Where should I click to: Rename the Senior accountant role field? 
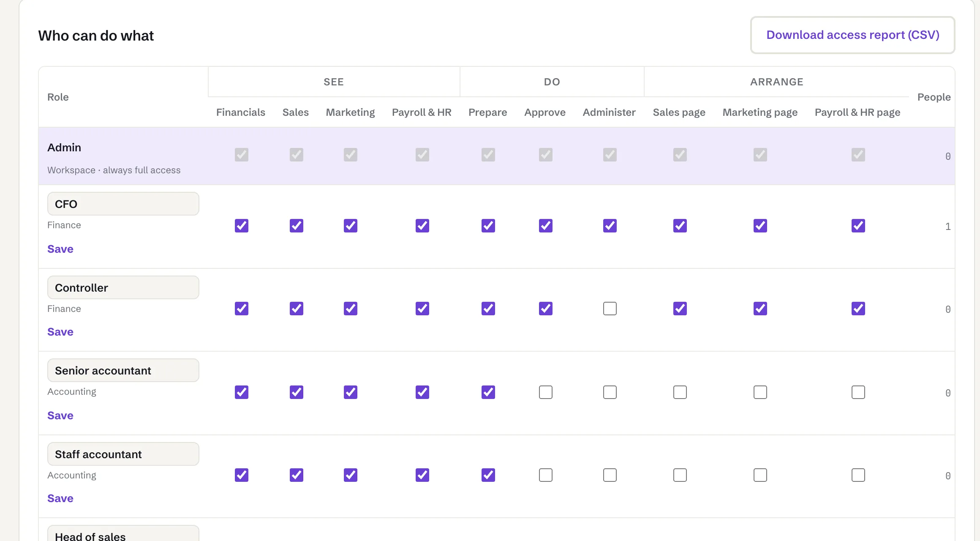[x=123, y=370]
